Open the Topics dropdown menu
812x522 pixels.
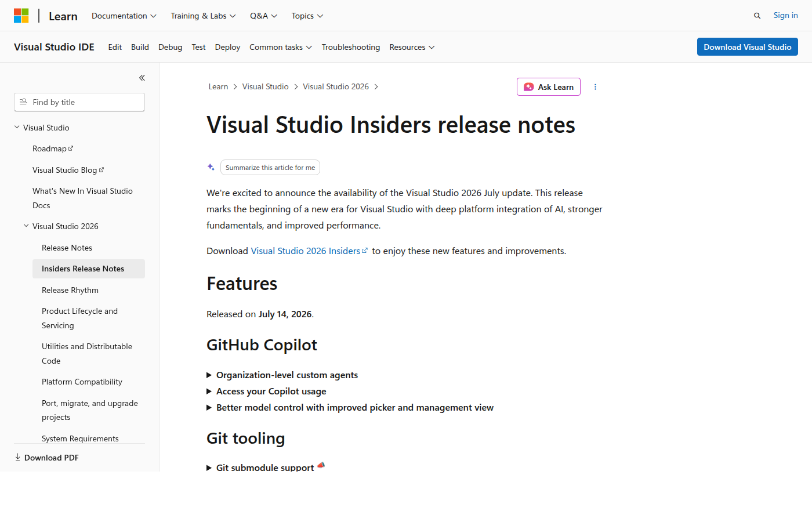point(307,16)
